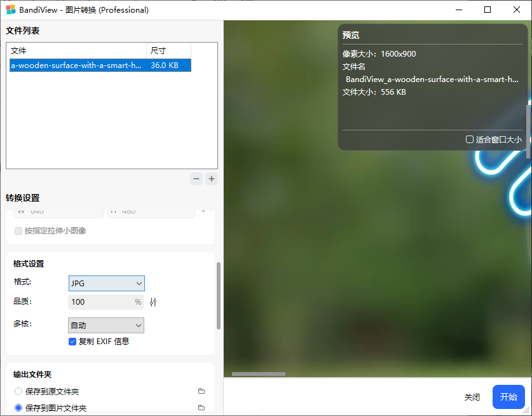Click the quality value field showing 100
The width and height of the screenshot is (532, 416).
[x=104, y=302]
